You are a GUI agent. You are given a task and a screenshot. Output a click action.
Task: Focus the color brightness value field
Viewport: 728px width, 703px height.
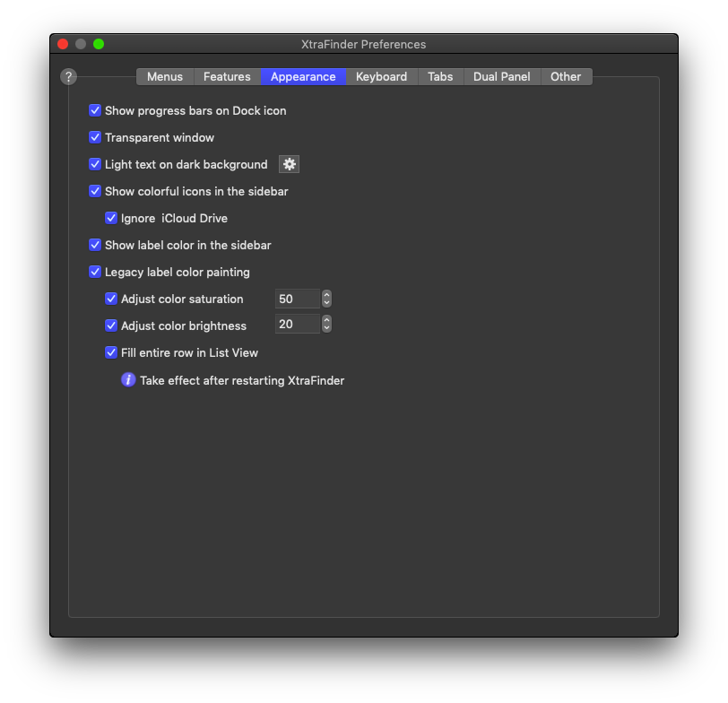(x=297, y=325)
